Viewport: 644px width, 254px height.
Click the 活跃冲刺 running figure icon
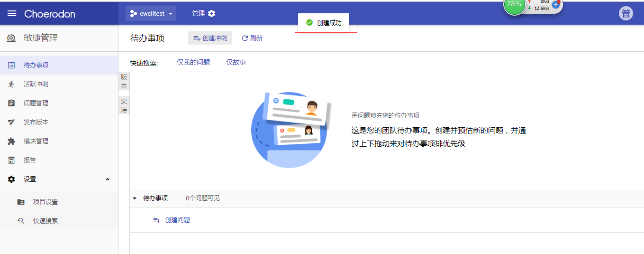click(x=11, y=84)
